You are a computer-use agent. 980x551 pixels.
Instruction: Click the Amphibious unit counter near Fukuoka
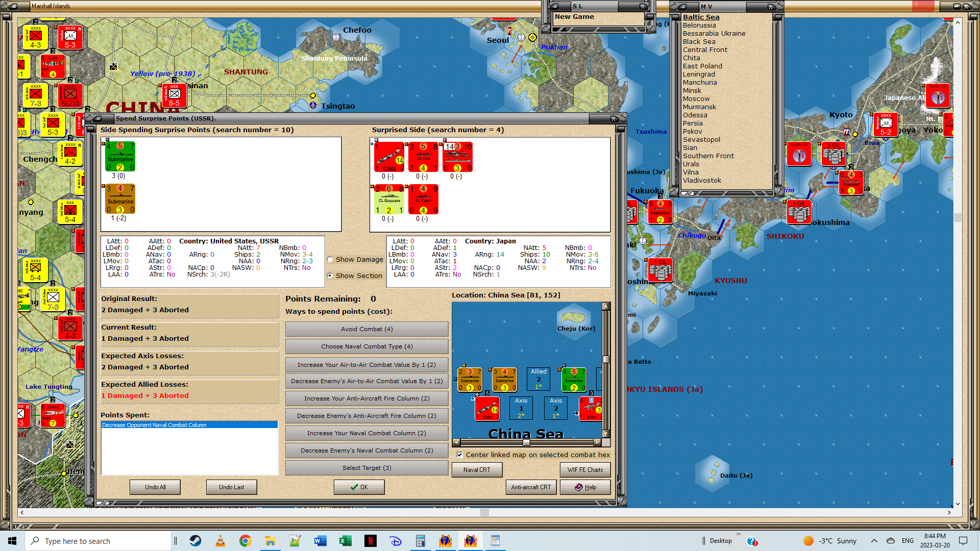coord(660,212)
